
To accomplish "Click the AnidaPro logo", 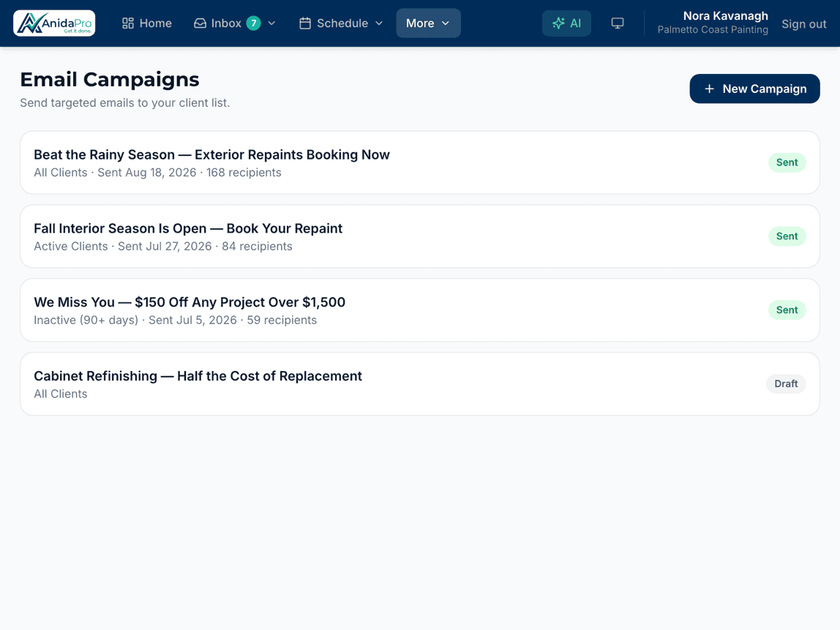I will click(54, 23).
